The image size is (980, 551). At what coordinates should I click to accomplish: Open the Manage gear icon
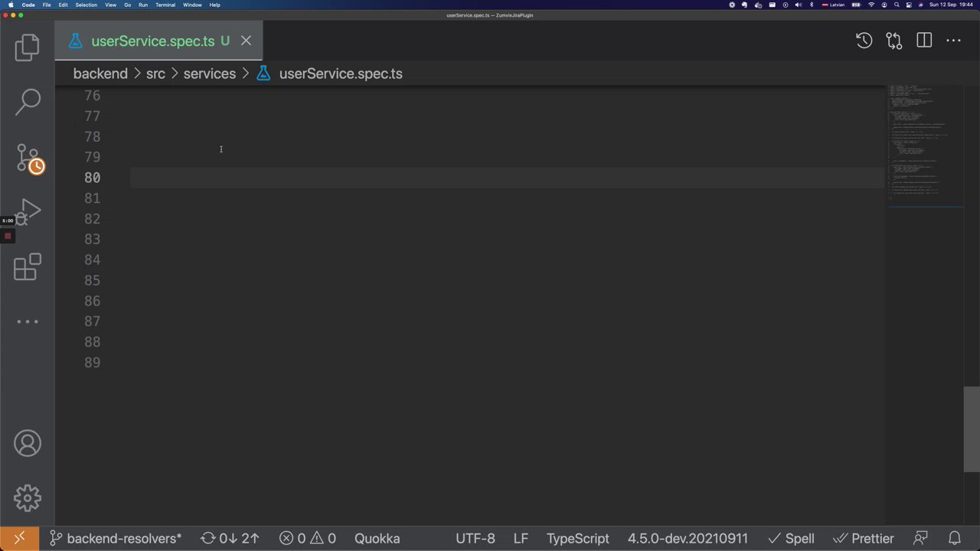28,498
